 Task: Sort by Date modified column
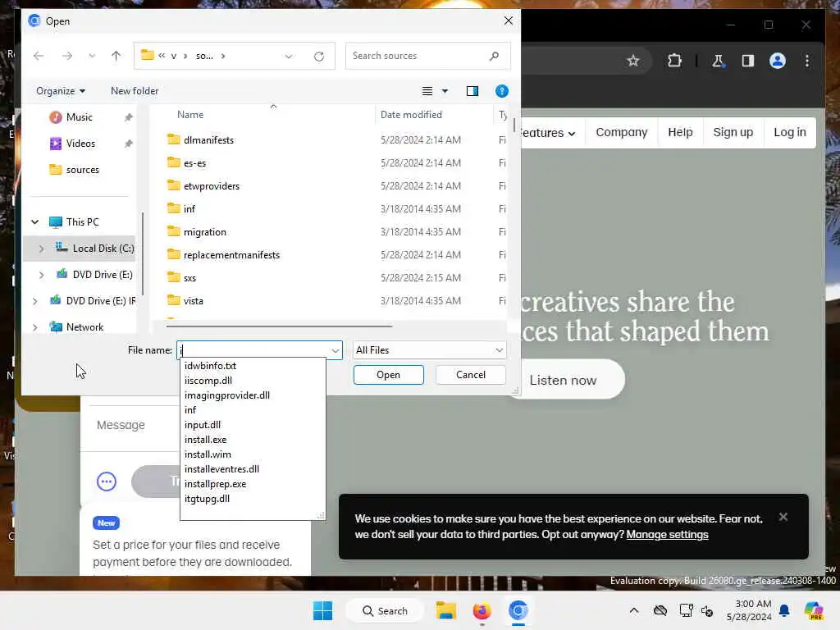tap(411, 115)
